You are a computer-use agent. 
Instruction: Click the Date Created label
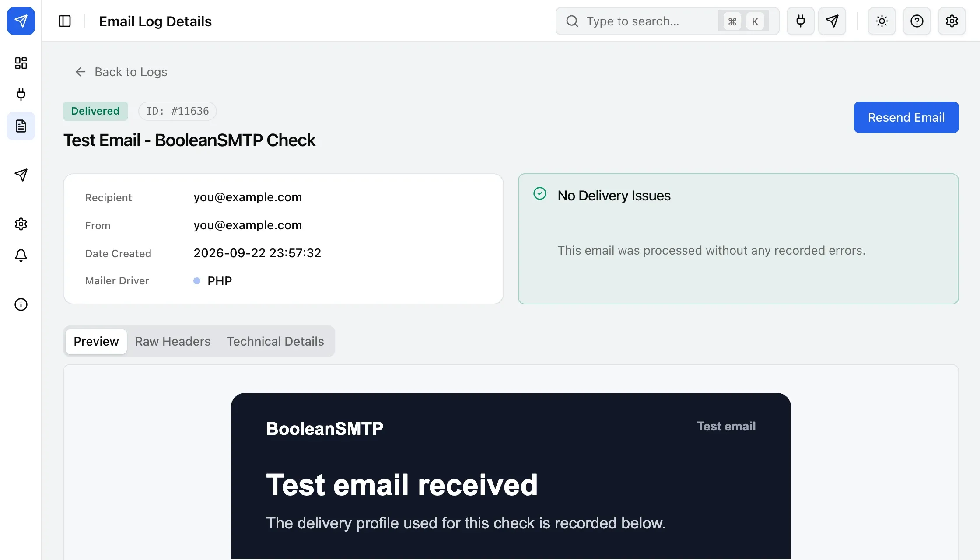click(118, 254)
